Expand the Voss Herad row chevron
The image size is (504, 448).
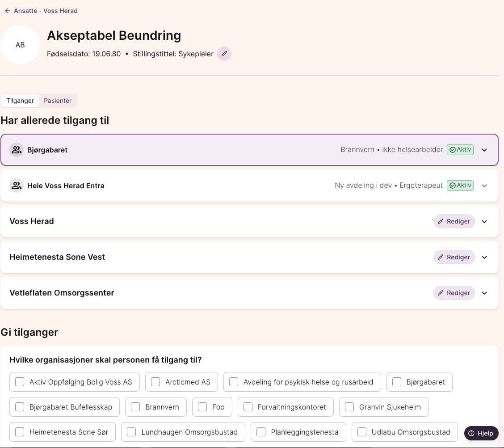[x=484, y=222]
